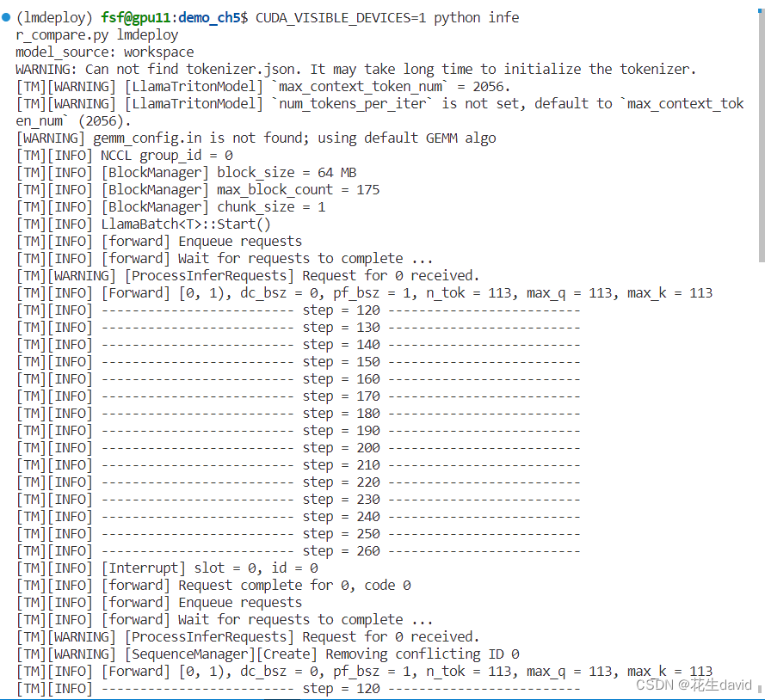Click the 'max_context_token_num' = 2056 line

[x=263, y=87]
